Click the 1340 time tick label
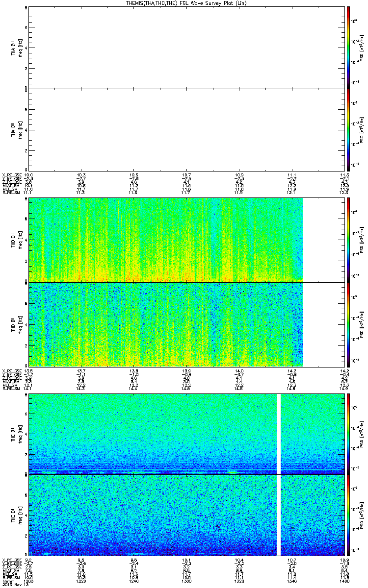The width and height of the screenshot is (368, 588). 291,580
